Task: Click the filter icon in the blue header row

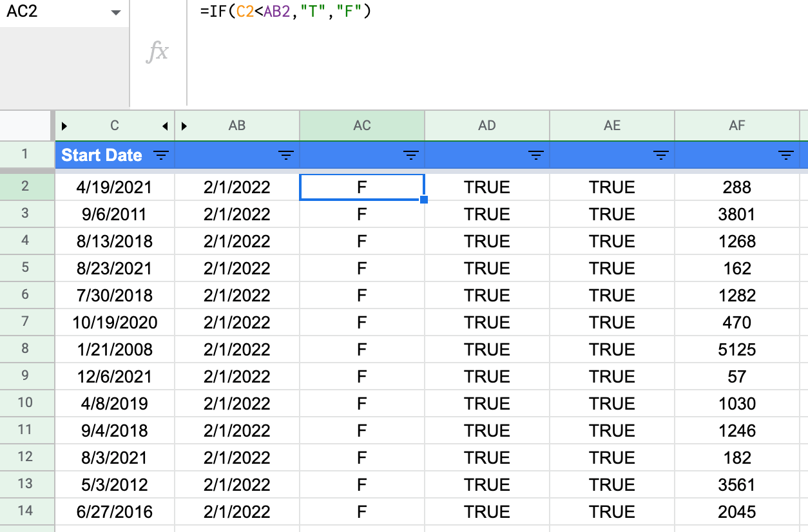Action: (161, 155)
